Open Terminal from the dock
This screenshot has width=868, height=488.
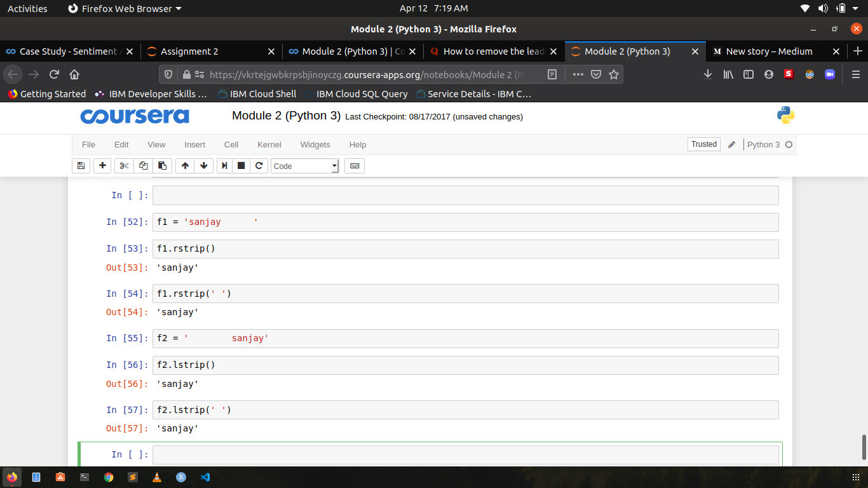(x=85, y=477)
